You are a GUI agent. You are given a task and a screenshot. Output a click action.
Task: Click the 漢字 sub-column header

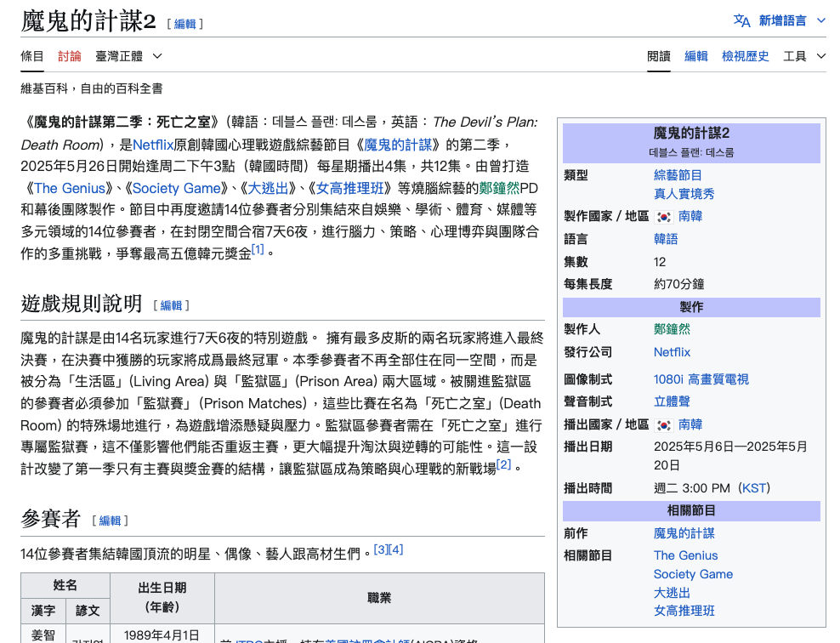click(x=43, y=612)
